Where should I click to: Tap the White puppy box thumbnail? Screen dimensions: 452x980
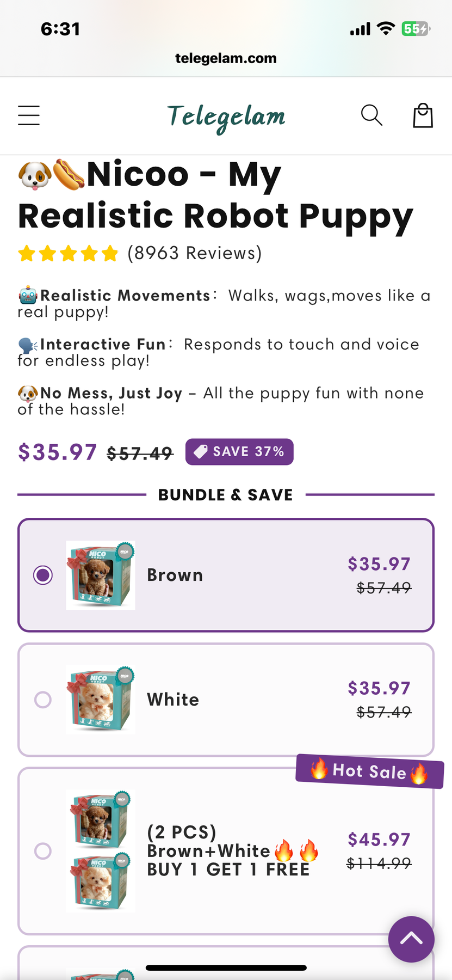101,700
